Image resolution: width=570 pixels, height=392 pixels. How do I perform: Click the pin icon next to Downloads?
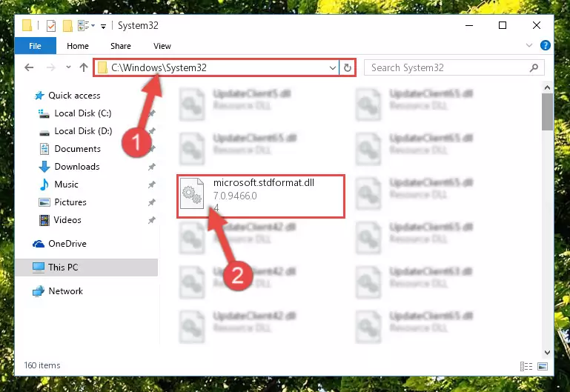tap(152, 167)
